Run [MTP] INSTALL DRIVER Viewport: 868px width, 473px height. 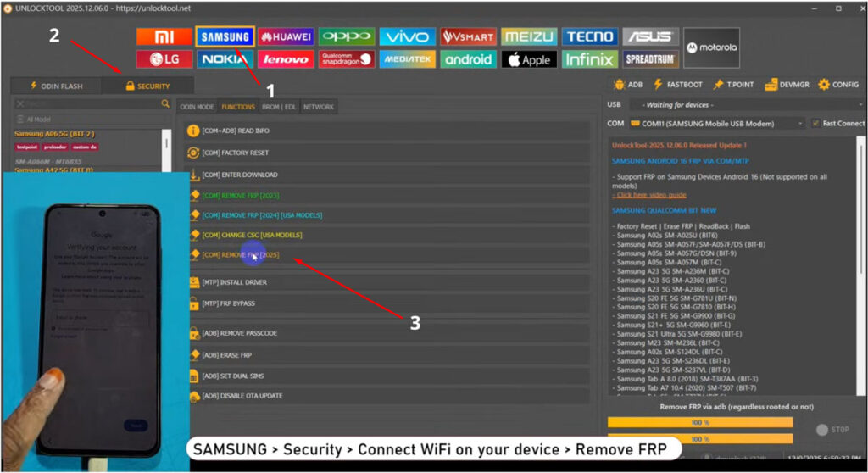[x=387, y=282]
